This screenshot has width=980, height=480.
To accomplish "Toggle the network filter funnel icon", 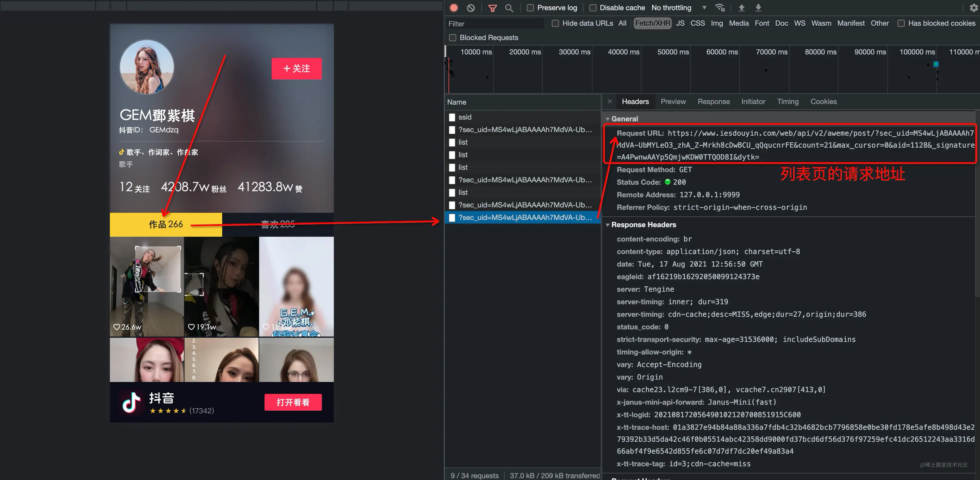I will click(492, 7).
